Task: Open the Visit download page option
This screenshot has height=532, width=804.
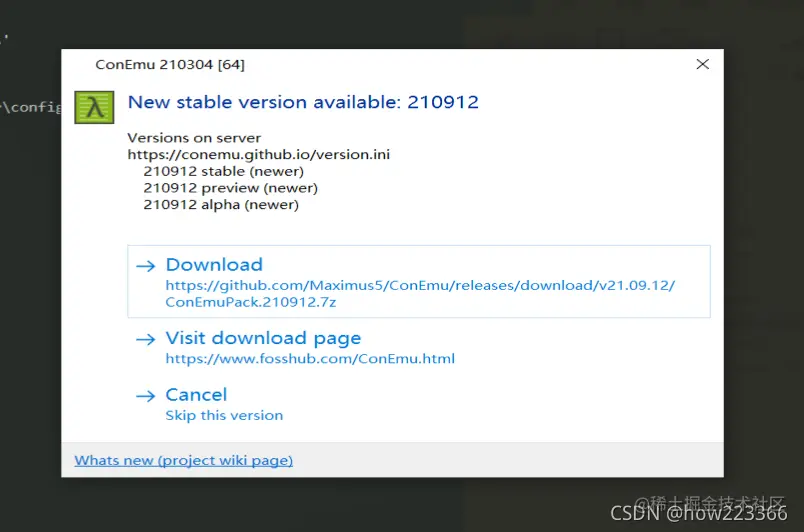Action: click(x=418, y=347)
